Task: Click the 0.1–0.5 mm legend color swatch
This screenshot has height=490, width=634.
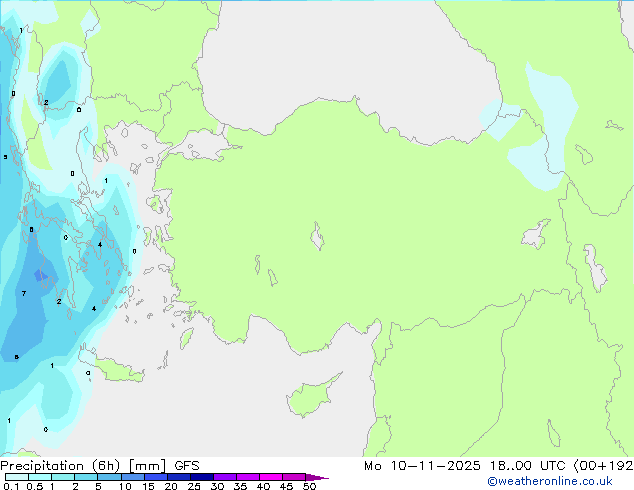Action: [17, 477]
